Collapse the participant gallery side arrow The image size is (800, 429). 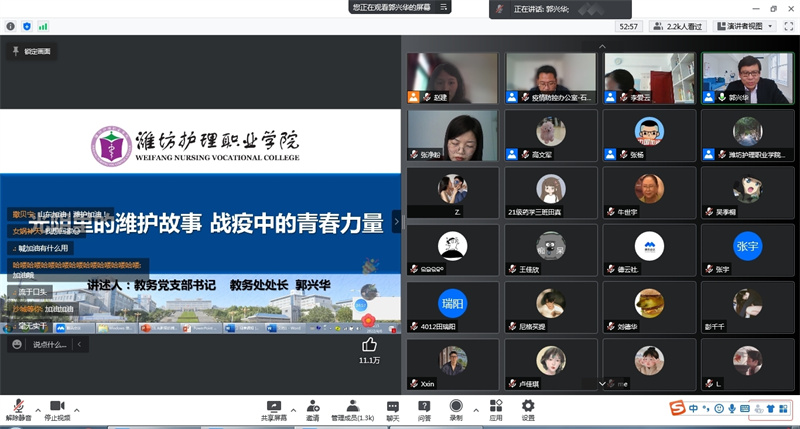[x=396, y=221]
